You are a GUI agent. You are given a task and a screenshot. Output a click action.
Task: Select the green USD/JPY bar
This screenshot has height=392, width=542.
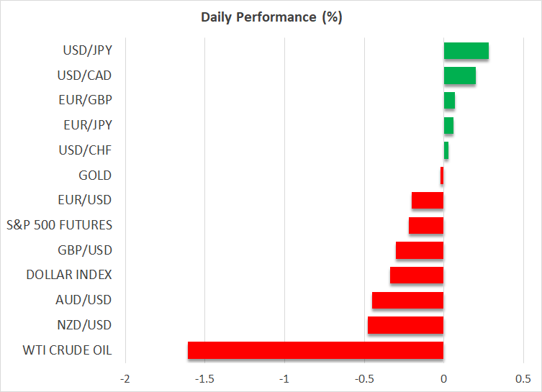(466, 50)
